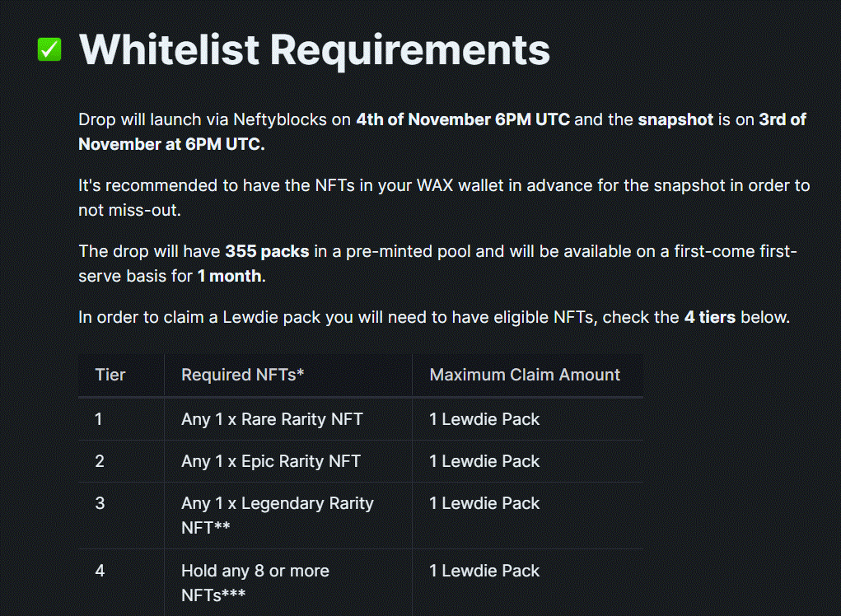
Task: Click the 'Maximum Claim Amount' column header
Action: click(525, 375)
